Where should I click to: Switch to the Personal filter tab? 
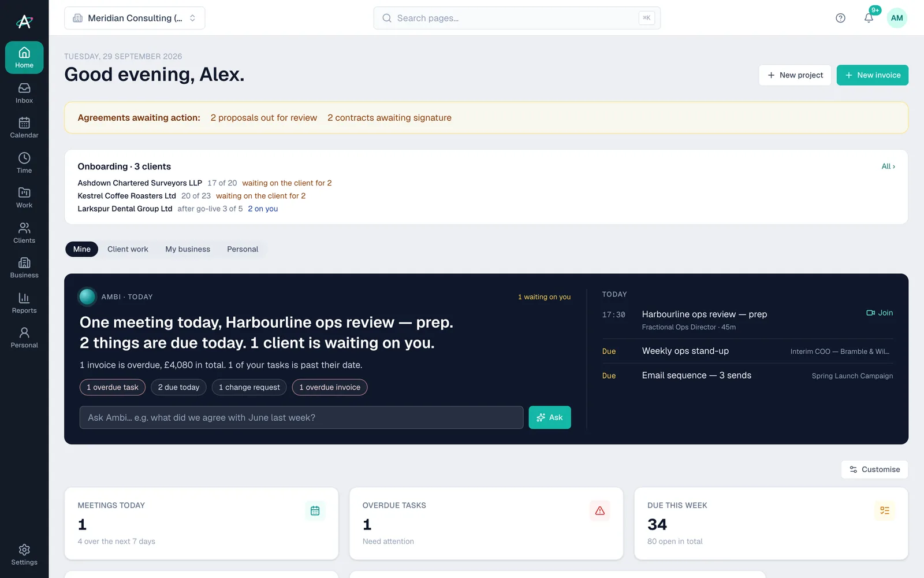click(243, 249)
